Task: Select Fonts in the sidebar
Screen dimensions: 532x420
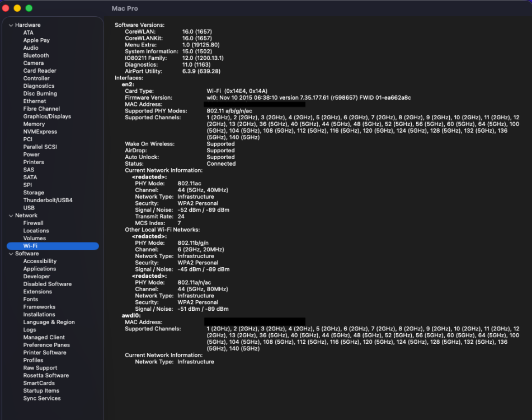Action: pyautogui.click(x=31, y=299)
